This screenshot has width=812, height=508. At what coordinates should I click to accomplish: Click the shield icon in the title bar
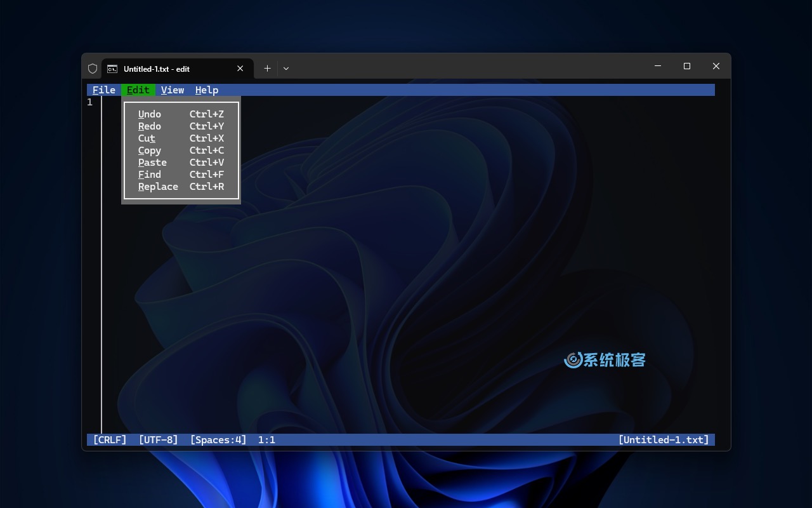(93, 69)
